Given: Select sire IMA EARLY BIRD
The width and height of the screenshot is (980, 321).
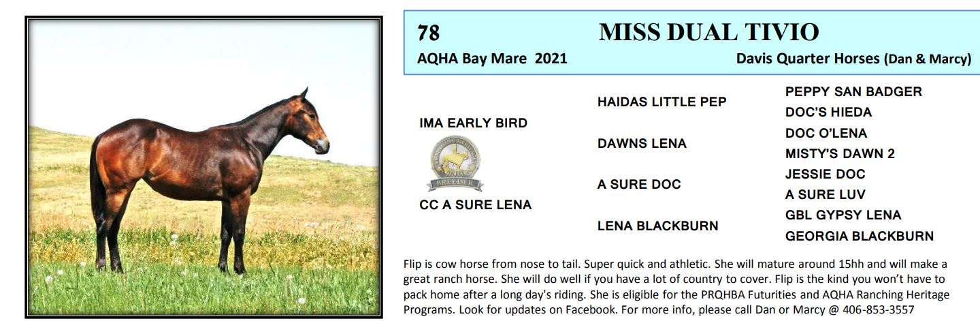Looking at the screenshot, I should pyautogui.click(x=473, y=123).
